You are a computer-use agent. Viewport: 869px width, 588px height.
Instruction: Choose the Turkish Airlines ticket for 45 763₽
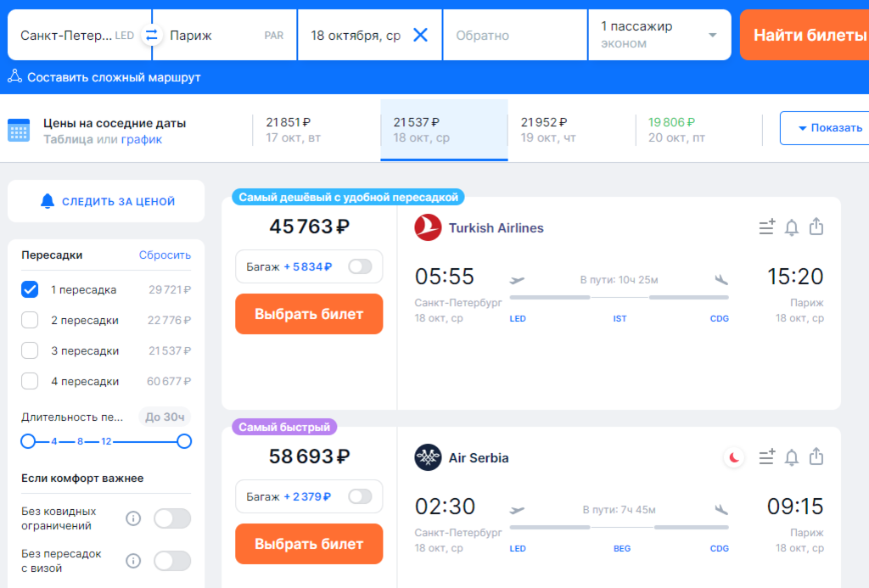(x=309, y=314)
